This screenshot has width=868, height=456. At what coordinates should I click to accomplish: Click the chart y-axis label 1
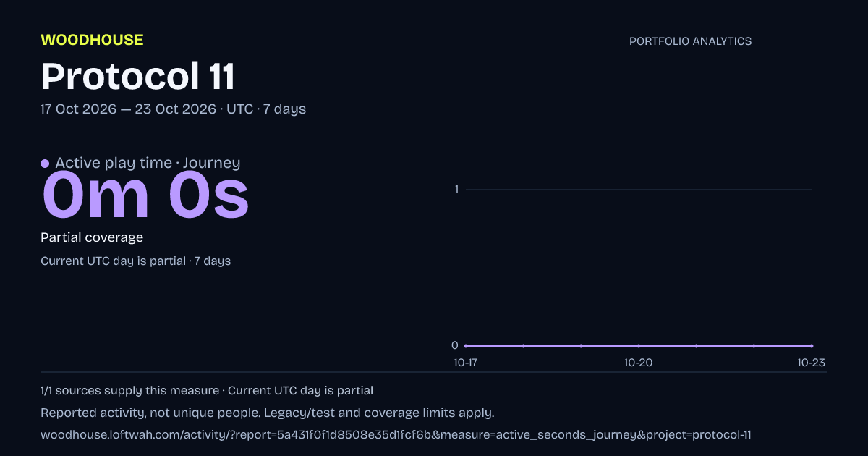click(456, 189)
